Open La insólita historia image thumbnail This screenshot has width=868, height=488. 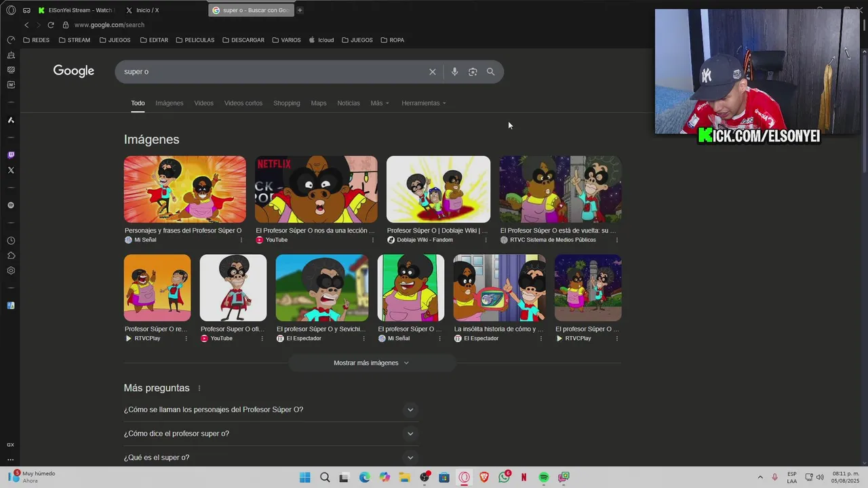[x=500, y=287]
